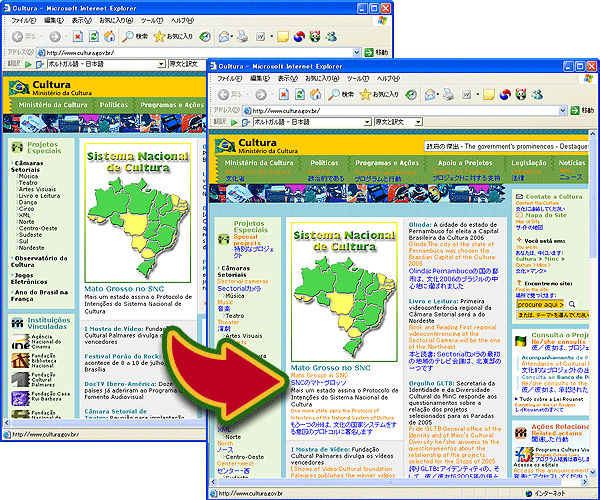Click Go button in front window address bar
Screen dimensions: 600x500
[x=582, y=111]
